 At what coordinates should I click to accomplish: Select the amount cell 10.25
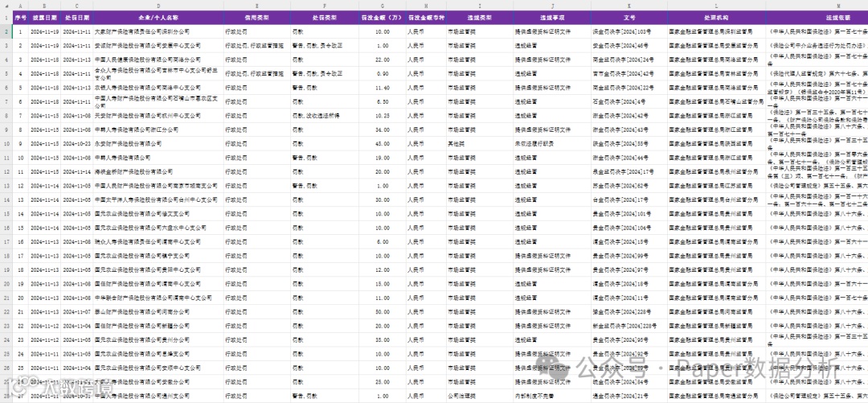tap(383, 116)
